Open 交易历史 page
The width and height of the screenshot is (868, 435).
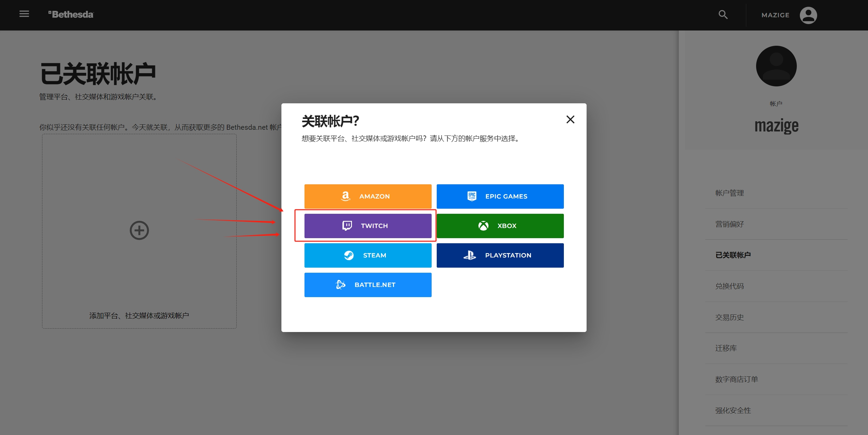(730, 317)
